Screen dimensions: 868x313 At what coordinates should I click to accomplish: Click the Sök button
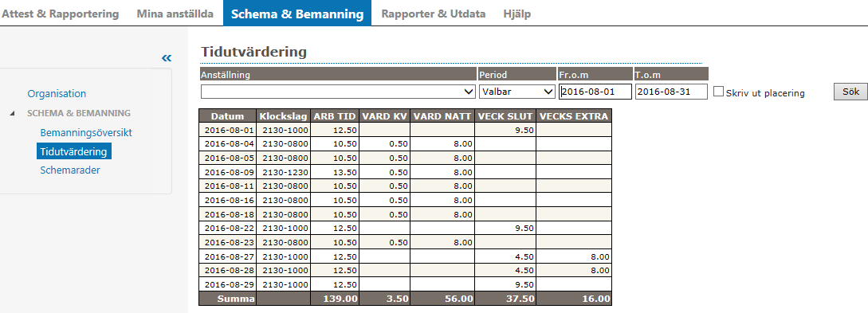coord(850,92)
